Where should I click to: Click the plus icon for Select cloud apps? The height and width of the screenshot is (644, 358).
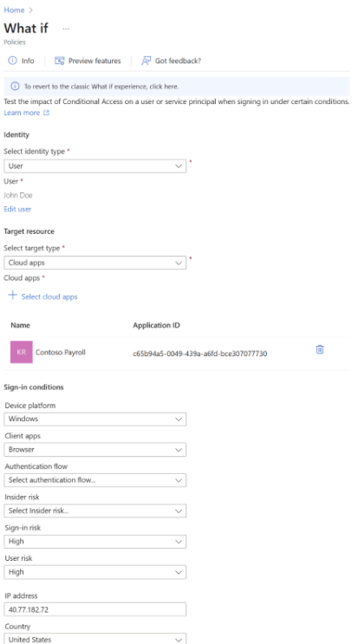pos(13,296)
